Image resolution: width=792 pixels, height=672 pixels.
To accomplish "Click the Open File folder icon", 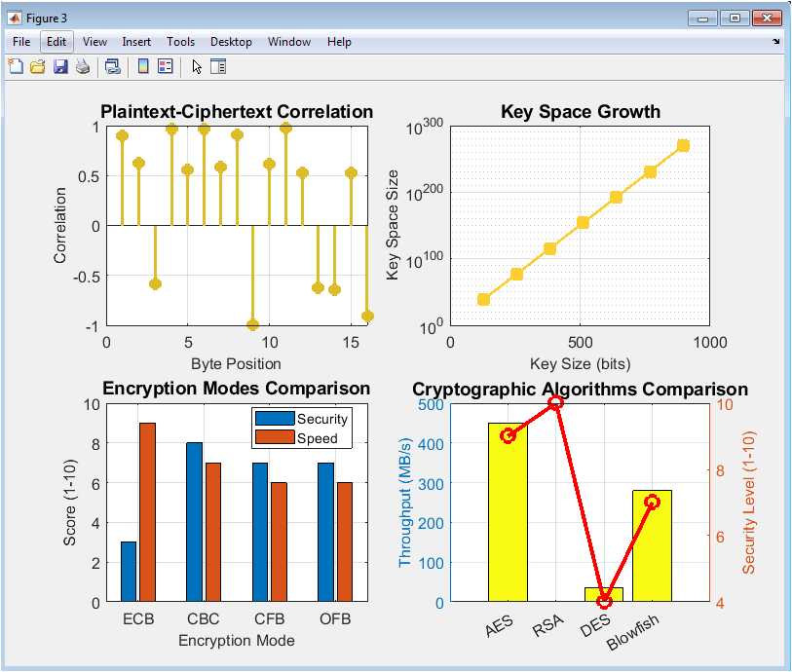I will [x=38, y=66].
